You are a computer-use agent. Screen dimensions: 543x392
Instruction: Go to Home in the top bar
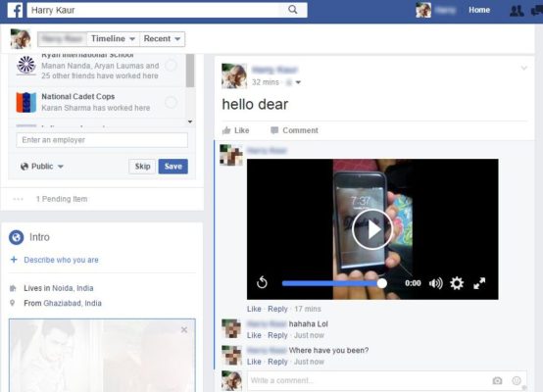click(479, 10)
